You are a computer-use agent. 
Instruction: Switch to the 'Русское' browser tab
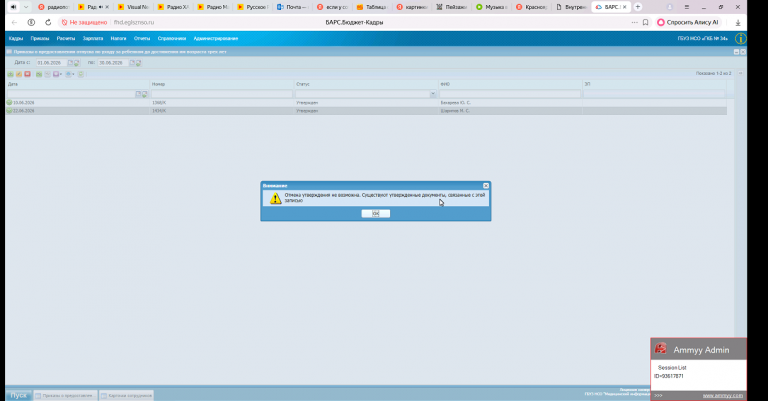pos(253,7)
